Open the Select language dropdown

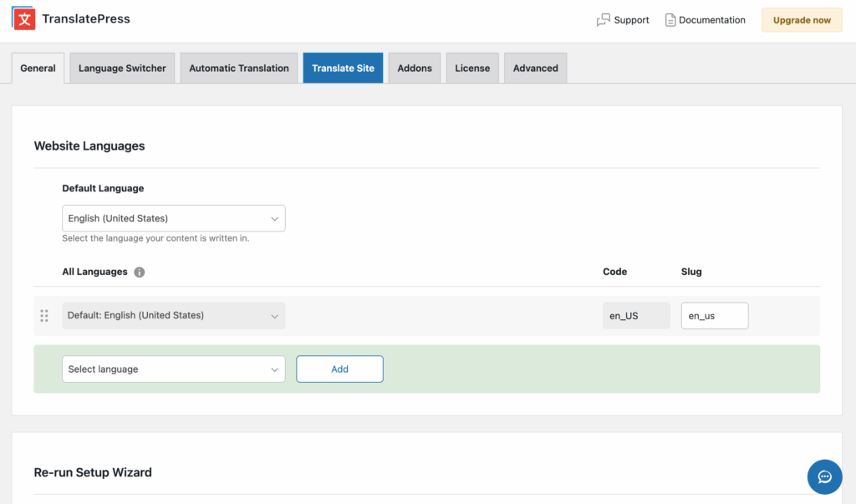pyautogui.click(x=173, y=369)
